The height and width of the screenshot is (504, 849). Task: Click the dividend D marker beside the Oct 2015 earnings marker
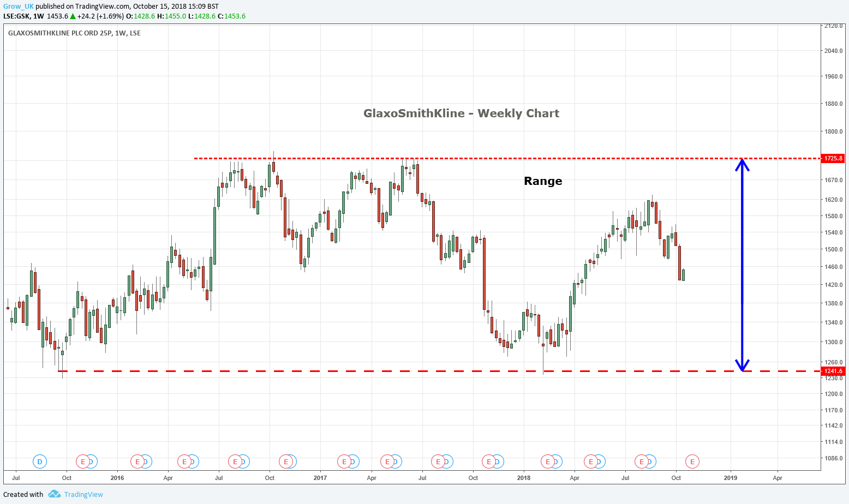(x=93, y=462)
